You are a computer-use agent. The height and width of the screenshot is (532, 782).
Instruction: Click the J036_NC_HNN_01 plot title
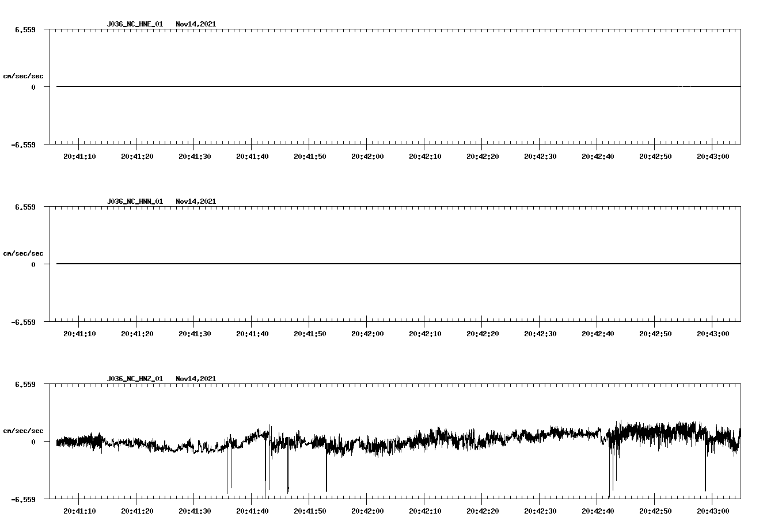pos(135,202)
